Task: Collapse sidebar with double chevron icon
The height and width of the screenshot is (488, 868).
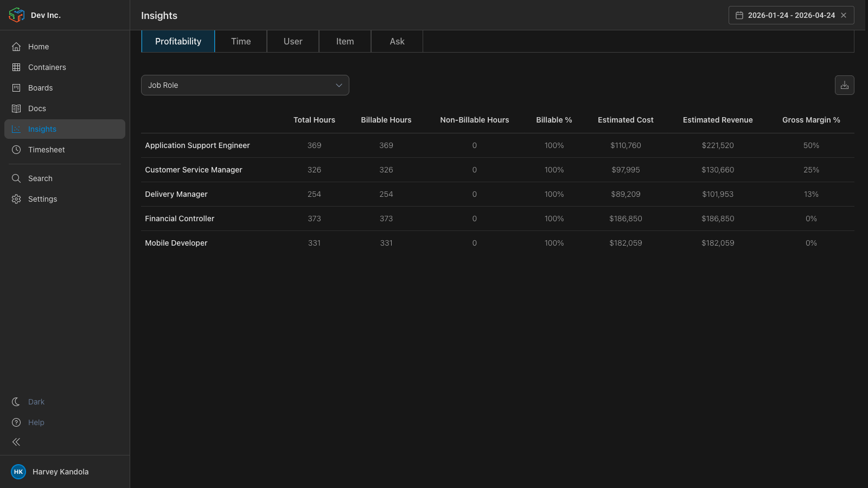Action: [x=16, y=442]
